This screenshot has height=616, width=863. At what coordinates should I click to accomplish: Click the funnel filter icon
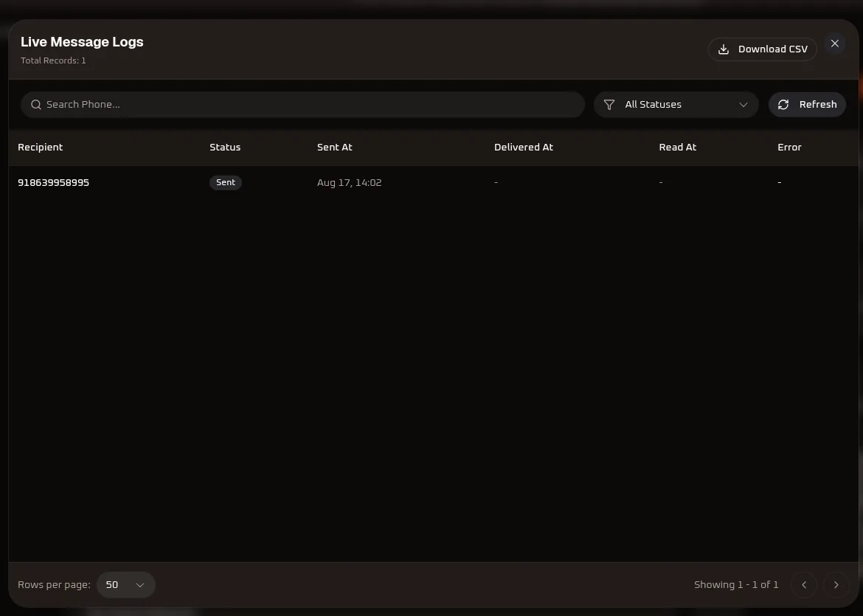tap(609, 105)
